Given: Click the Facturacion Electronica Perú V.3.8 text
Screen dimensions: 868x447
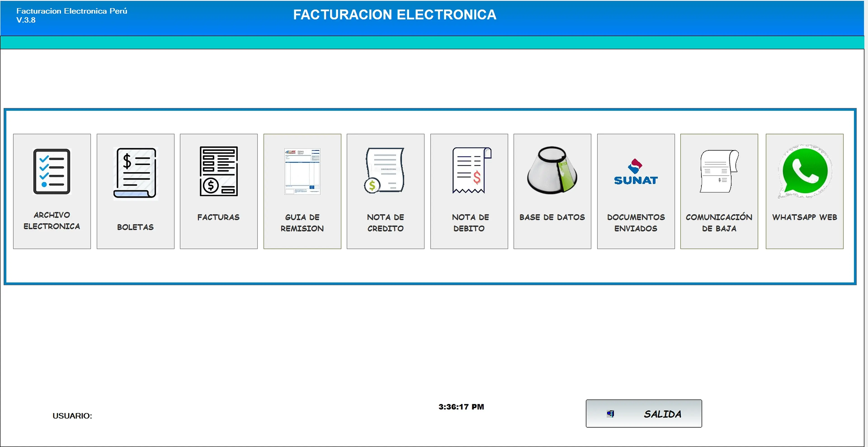Looking at the screenshot, I should coord(71,16).
